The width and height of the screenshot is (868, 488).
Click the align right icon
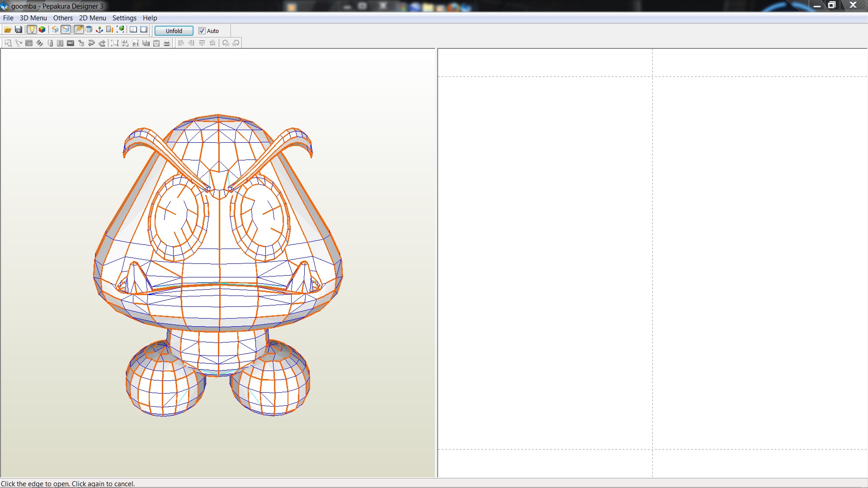point(192,43)
